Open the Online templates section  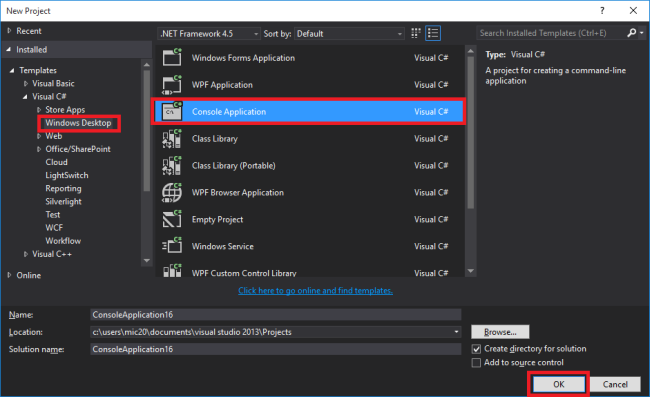(x=29, y=275)
